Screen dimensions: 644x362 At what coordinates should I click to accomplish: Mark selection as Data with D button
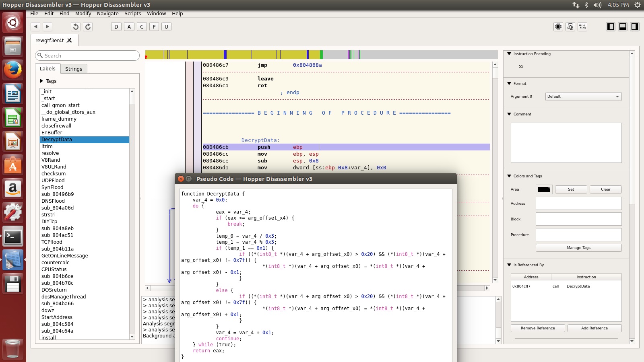(116, 27)
